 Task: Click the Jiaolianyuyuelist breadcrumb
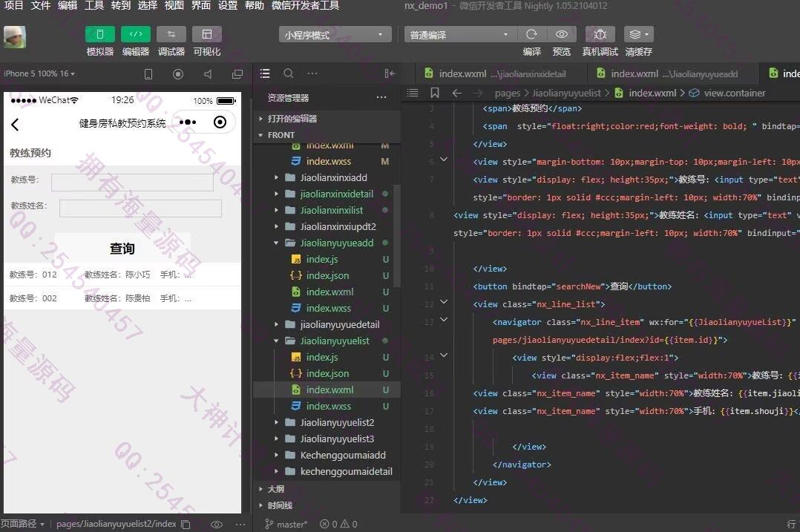click(x=566, y=93)
